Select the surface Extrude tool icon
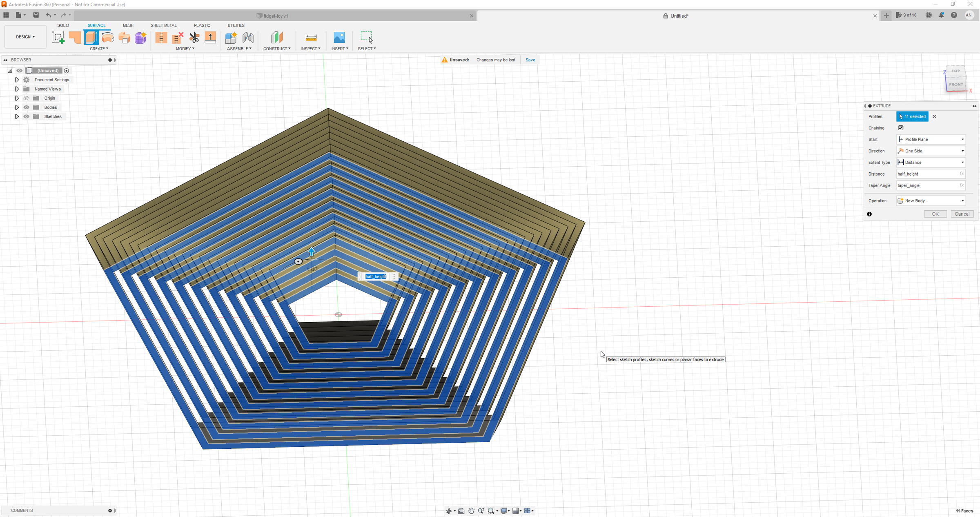 (91, 38)
